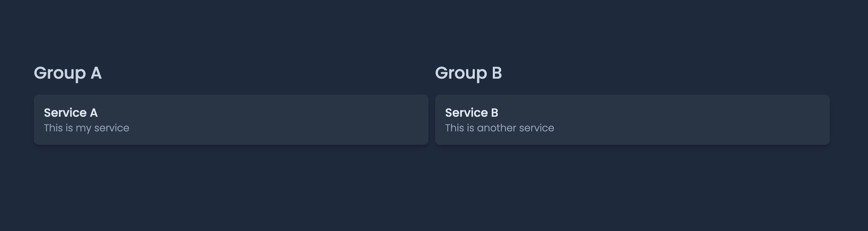Select the 'This is my service' description
The image size is (868, 231).
87,128
